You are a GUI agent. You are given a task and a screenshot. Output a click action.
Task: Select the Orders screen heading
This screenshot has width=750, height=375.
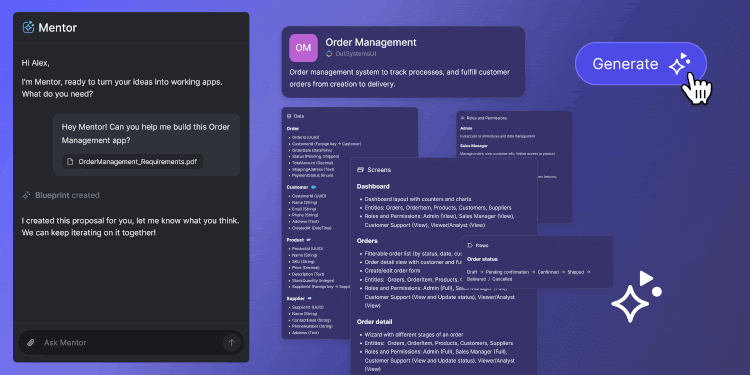pyautogui.click(x=367, y=241)
